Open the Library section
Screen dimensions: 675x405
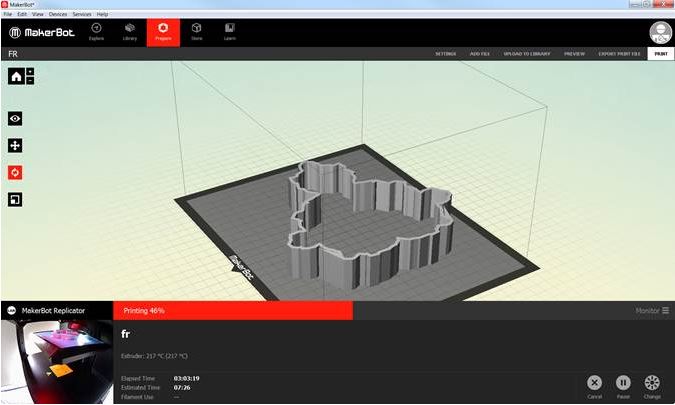(x=130, y=32)
